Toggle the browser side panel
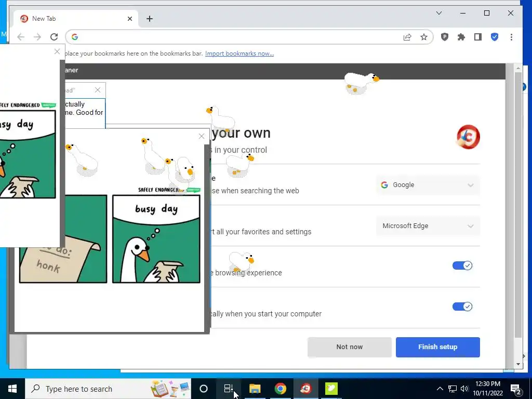532x399 pixels. (x=478, y=37)
